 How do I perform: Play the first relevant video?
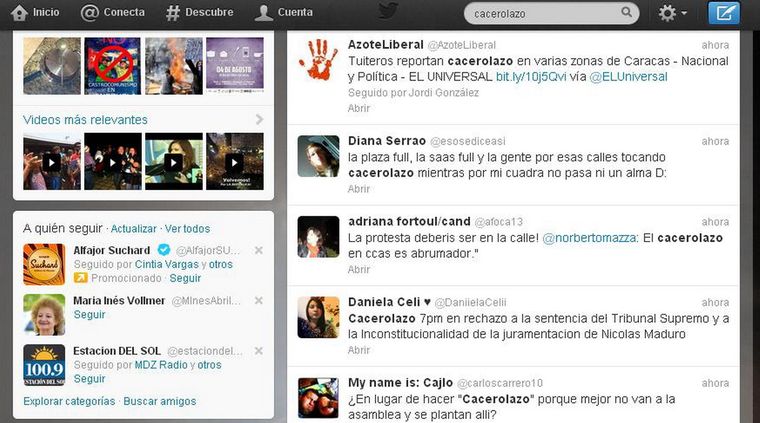click(x=52, y=161)
